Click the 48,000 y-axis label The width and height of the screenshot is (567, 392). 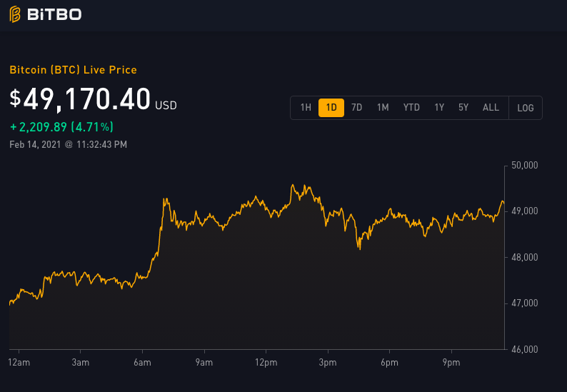(x=524, y=257)
